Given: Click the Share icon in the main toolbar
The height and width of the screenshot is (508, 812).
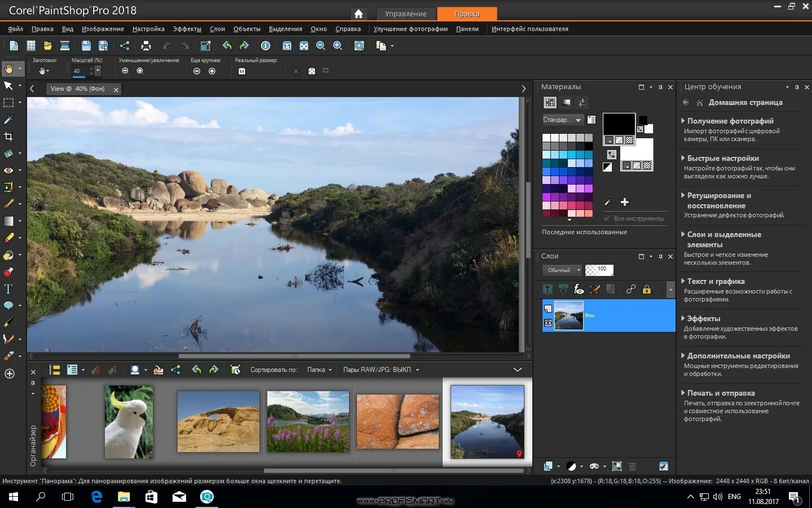Looking at the screenshot, I should (125, 46).
